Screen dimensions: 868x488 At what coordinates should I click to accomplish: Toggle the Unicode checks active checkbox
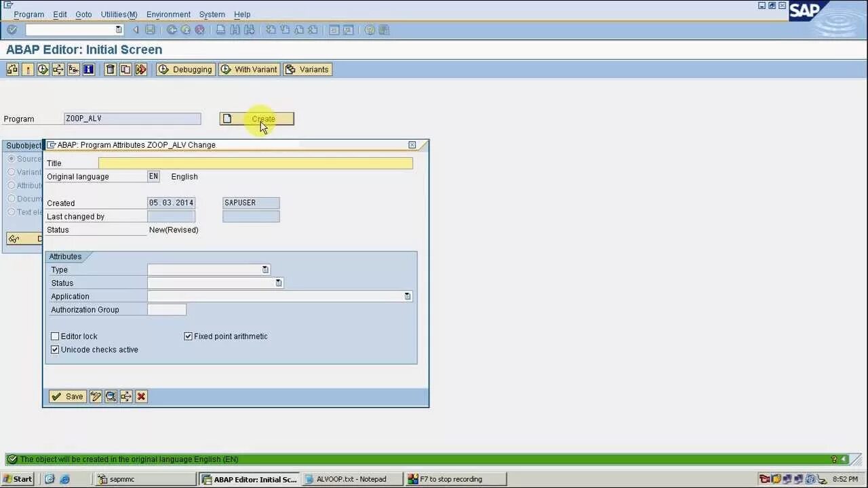click(55, 350)
